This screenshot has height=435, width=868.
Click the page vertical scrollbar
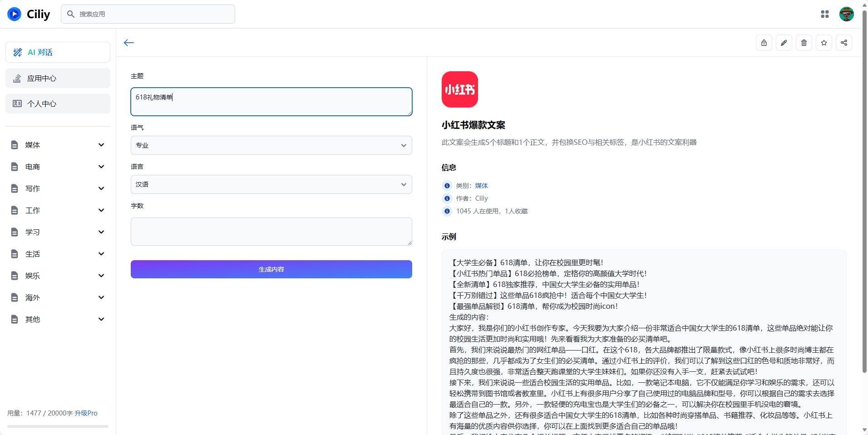tap(864, 191)
